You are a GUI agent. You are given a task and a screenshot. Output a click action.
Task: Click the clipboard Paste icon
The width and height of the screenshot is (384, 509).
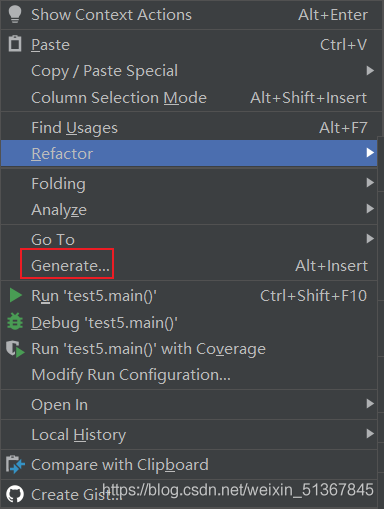click(x=15, y=44)
